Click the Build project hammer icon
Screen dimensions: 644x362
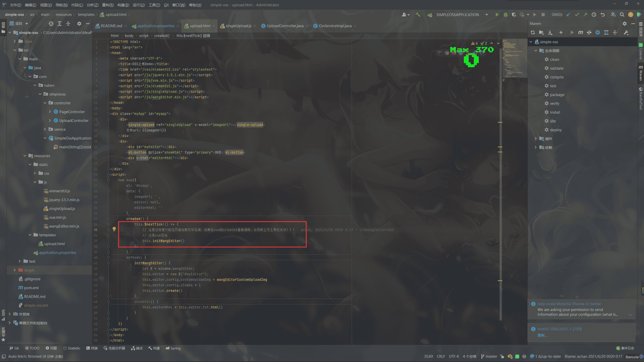[418, 15]
